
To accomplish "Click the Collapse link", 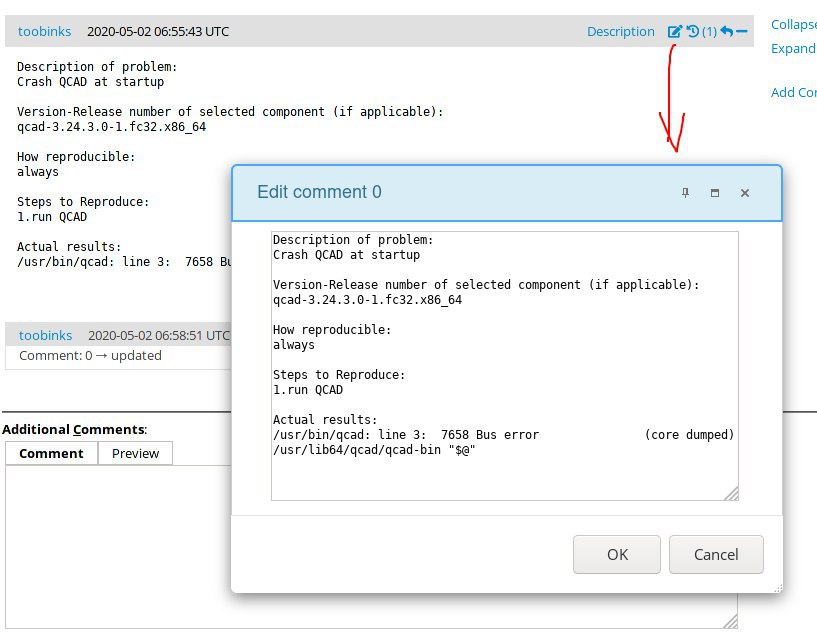I will tap(794, 24).
